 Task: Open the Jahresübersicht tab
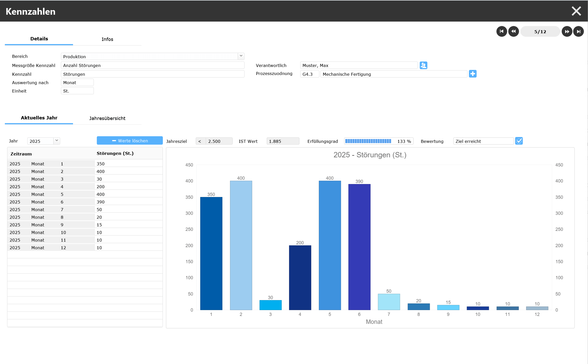click(x=107, y=118)
